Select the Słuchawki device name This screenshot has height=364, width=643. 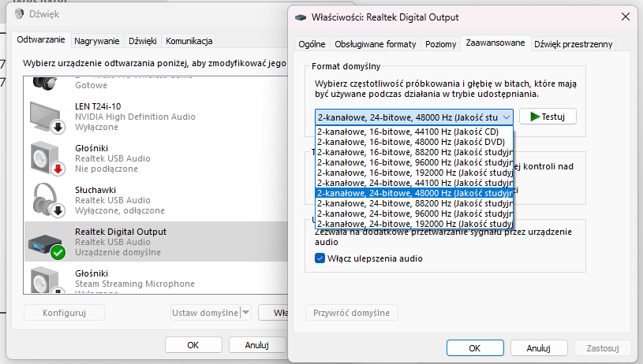click(x=95, y=190)
